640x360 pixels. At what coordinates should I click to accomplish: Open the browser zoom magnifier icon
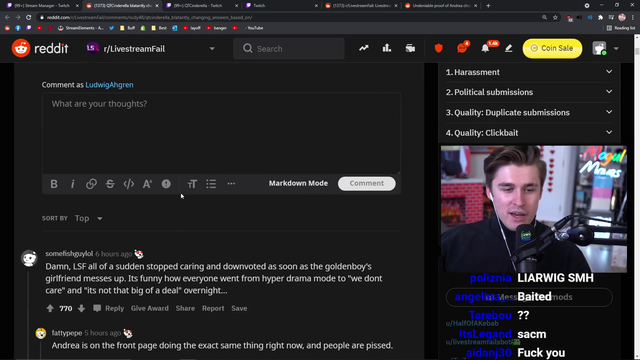point(544,17)
